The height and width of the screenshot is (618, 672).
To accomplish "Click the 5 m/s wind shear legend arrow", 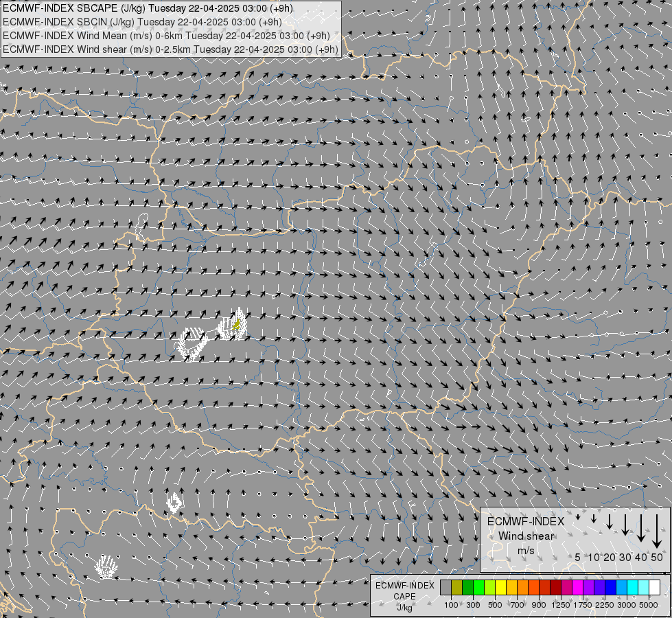I will point(578,517).
